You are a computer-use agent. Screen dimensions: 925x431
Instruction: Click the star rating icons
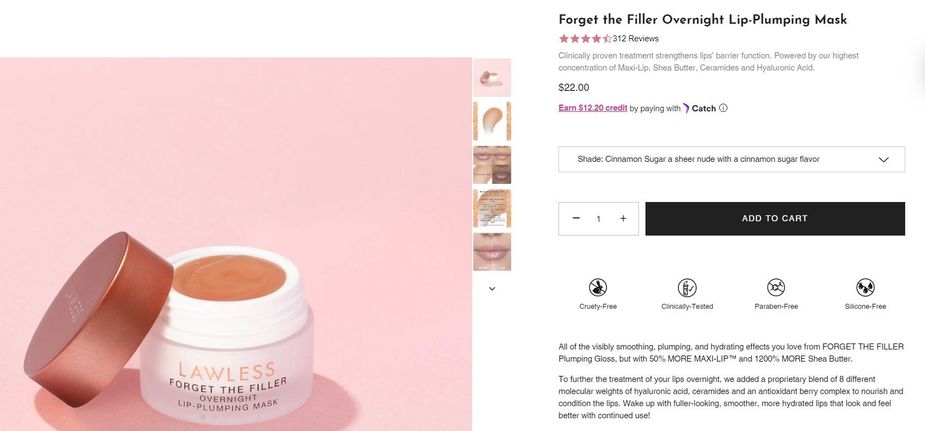(x=585, y=39)
